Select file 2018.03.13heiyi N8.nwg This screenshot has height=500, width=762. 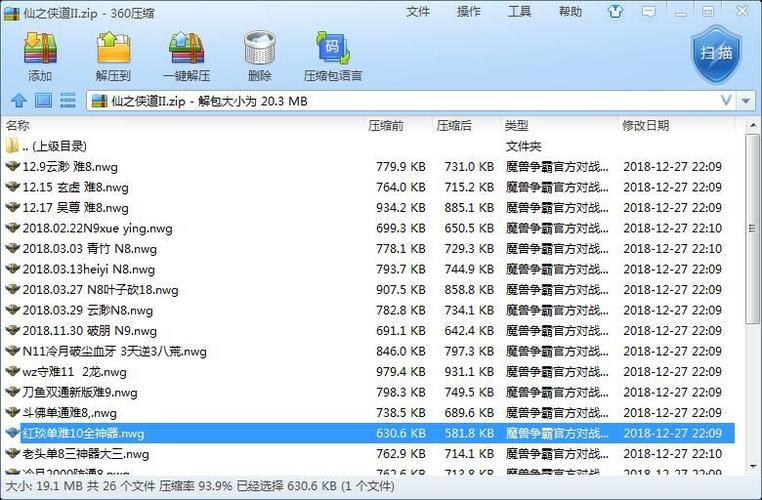(x=369, y=269)
